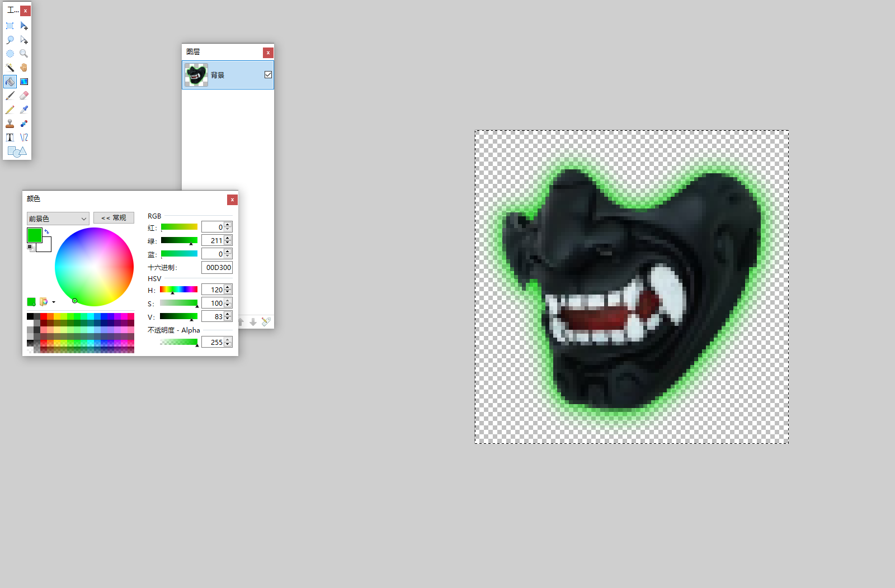Choose the Gradient tool
The height and width of the screenshot is (588, 895).
[24, 82]
